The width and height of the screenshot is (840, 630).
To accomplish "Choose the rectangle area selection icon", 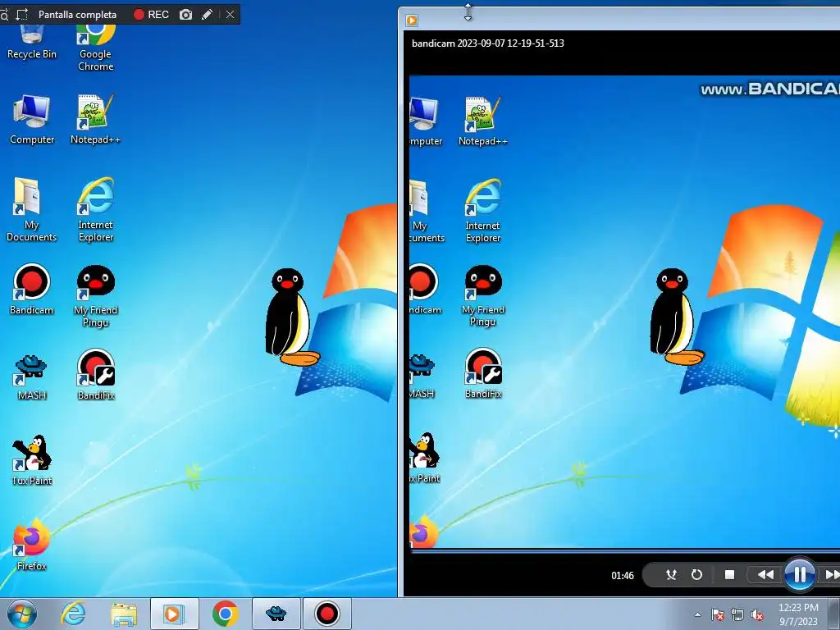I will click(x=22, y=15).
